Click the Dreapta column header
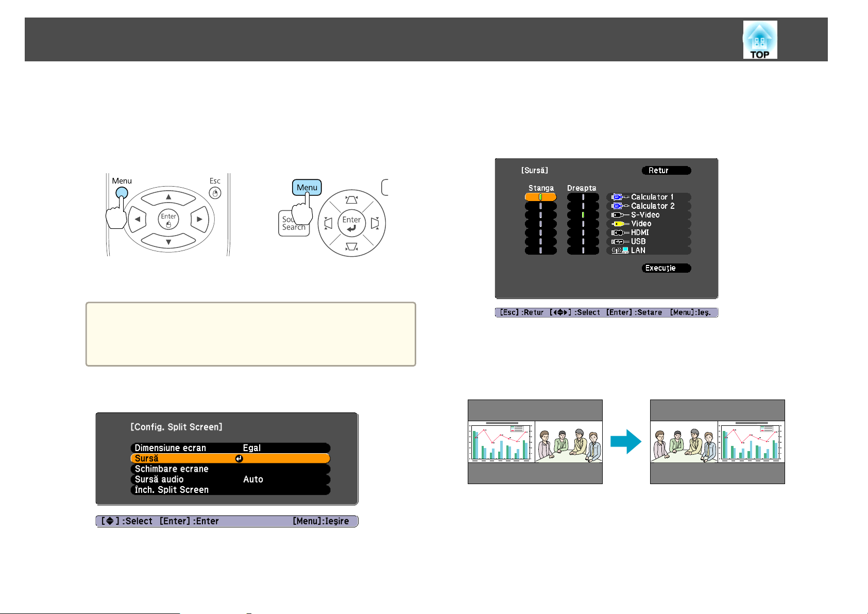868x614 pixels. (x=582, y=188)
